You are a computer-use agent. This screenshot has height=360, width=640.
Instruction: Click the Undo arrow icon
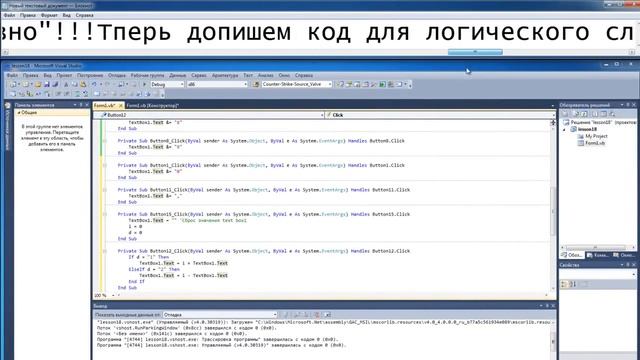94,84
